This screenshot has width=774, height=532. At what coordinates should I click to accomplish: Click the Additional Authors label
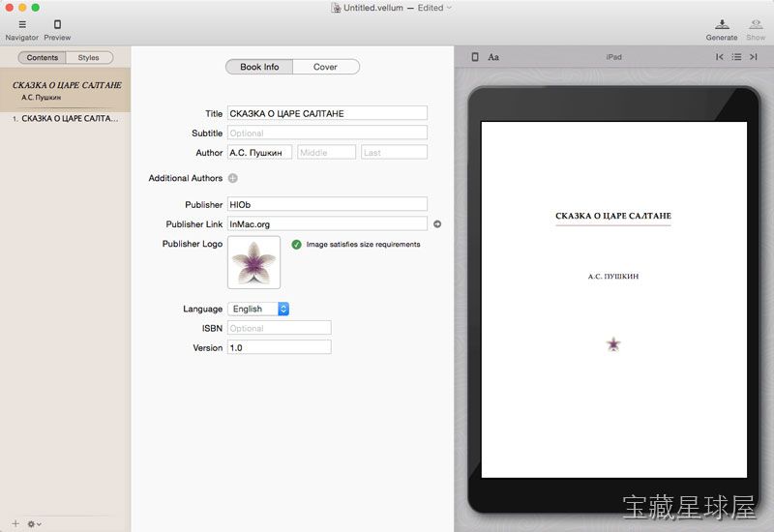pyautogui.click(x=185, y=178)
